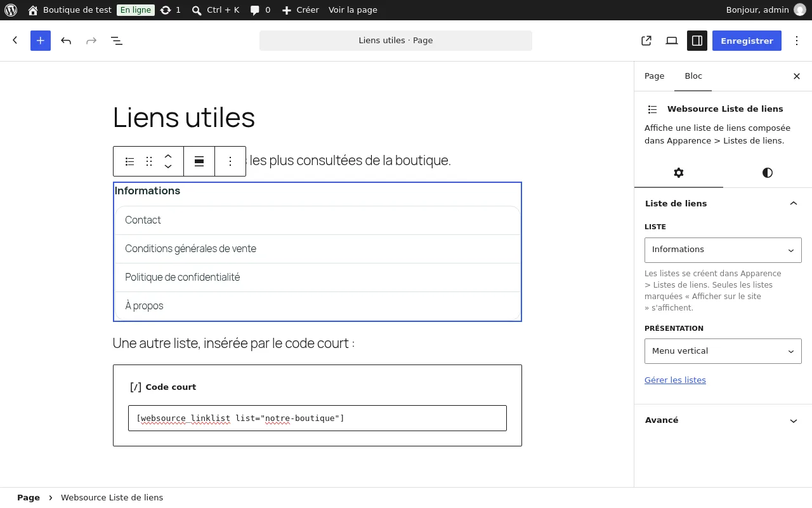Close the settings sidebar
The width and height of the screenshot is (812, 508).
coord(797,76)
